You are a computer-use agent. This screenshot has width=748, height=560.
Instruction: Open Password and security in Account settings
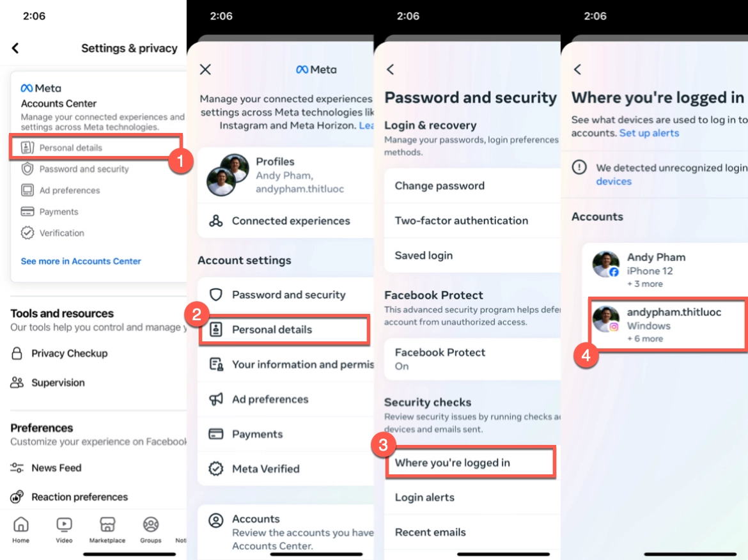pos(286,295)
